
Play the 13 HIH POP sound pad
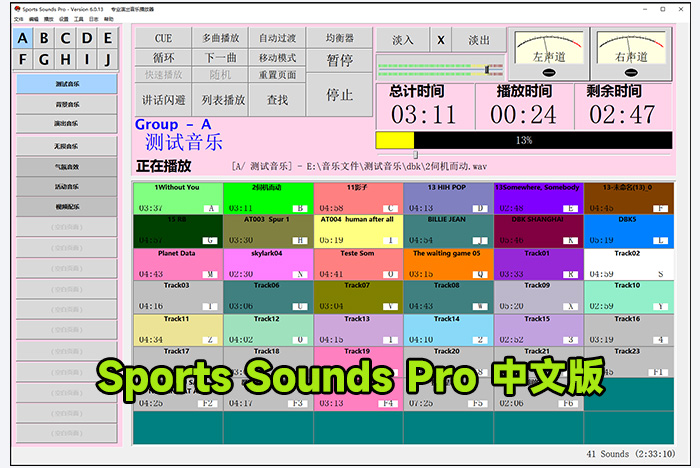tap(448, 198)
